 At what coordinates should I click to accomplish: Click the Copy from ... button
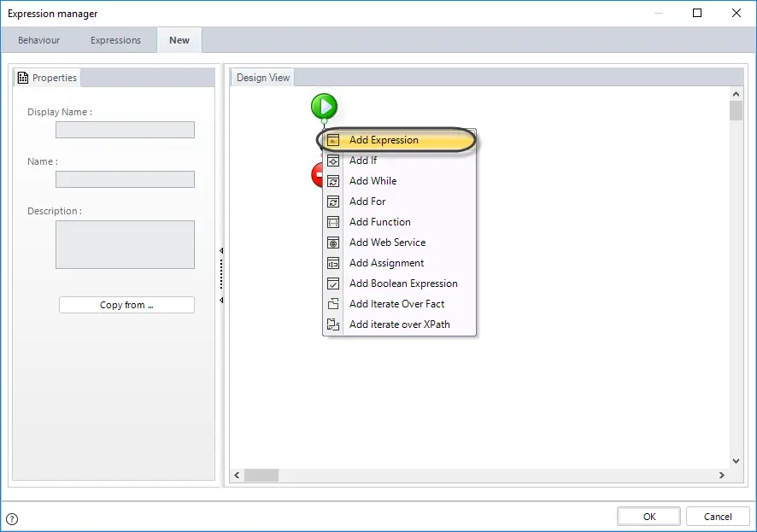pos(126,305)
